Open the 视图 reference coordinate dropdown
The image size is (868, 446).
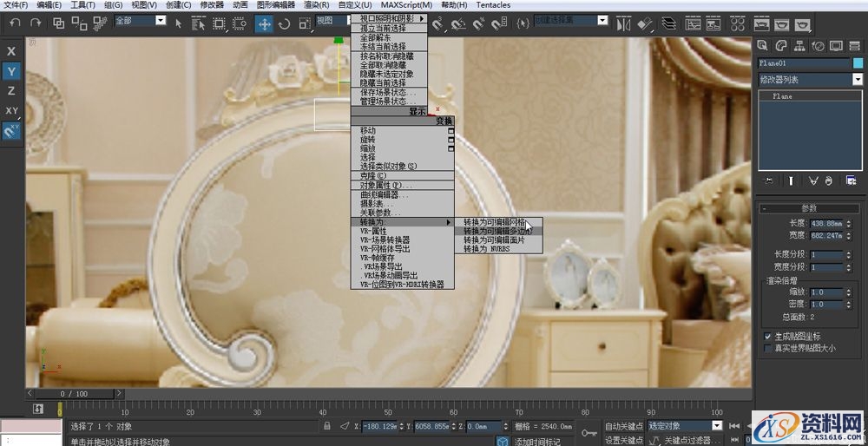click(x=333, y=20)
